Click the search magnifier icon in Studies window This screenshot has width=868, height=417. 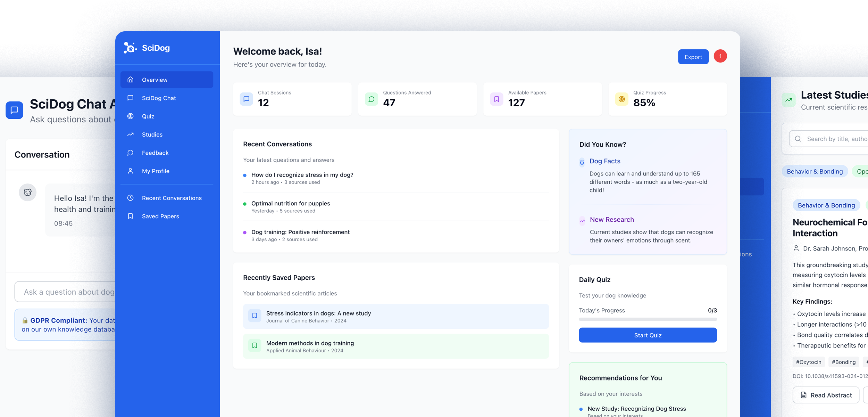coord(798,139)
